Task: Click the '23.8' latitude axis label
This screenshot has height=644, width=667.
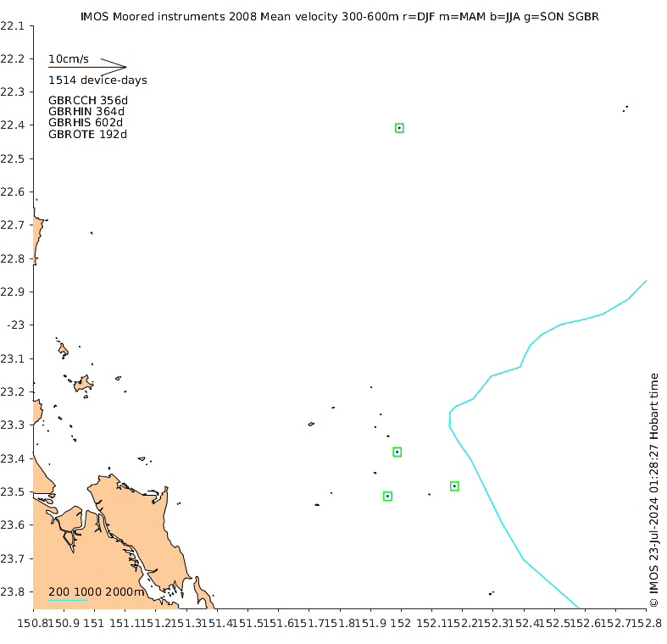Action: (x=13, y=591)
